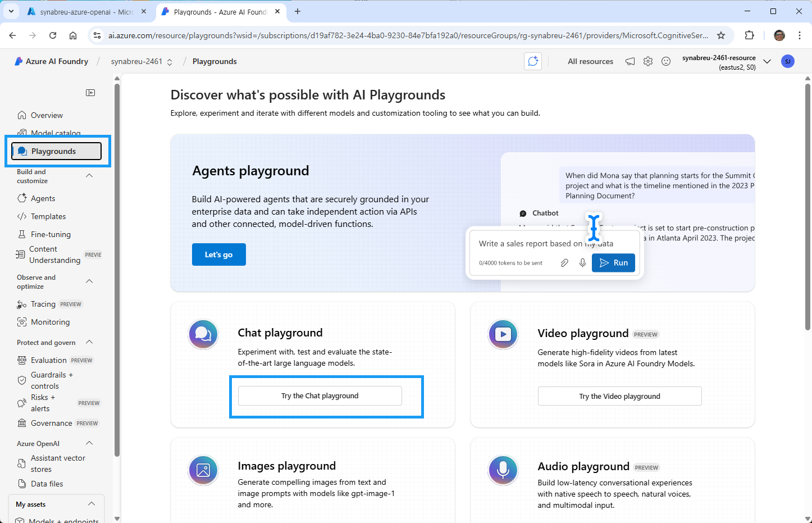Click Try the Chat playground button
Viewport: 812px width, 523px height.
click(x=320, y=395)
